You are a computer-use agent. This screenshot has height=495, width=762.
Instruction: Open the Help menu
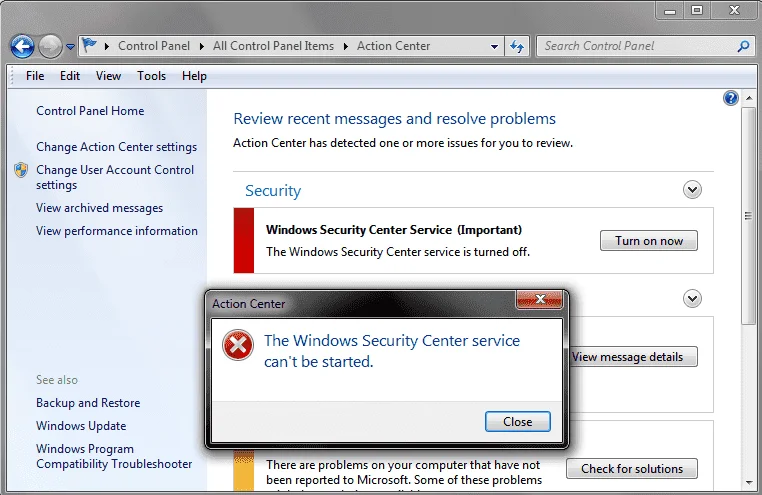194,76
